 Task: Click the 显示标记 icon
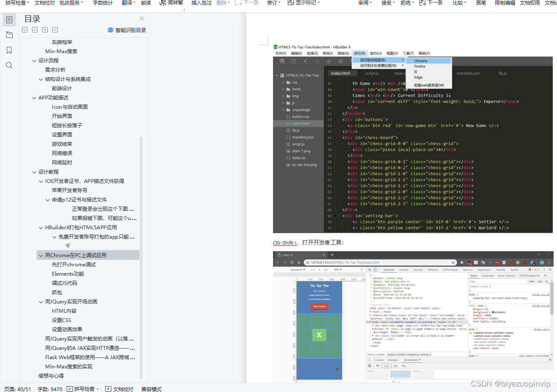[x=291, y=3]
